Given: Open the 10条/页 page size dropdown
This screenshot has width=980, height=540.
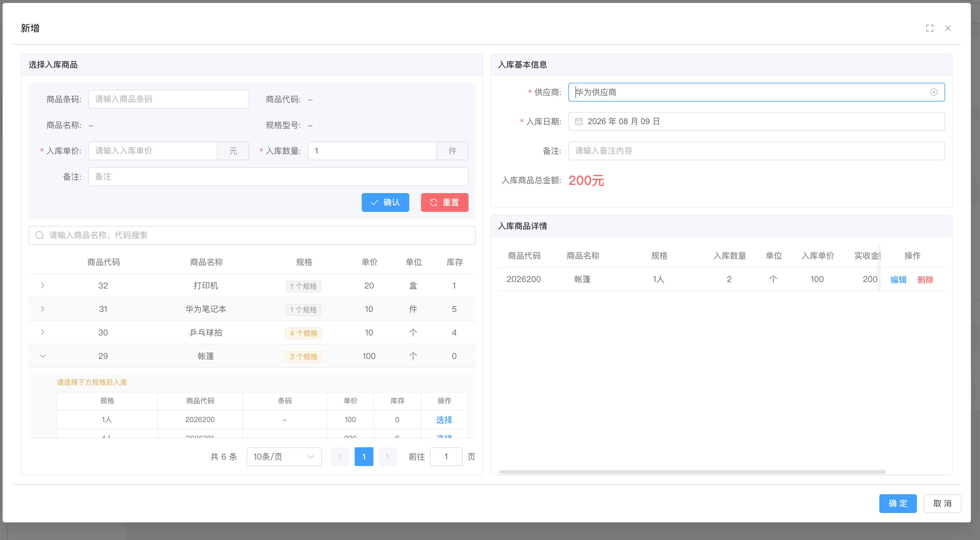Looking at the screenshot, I should click(284, 457).
